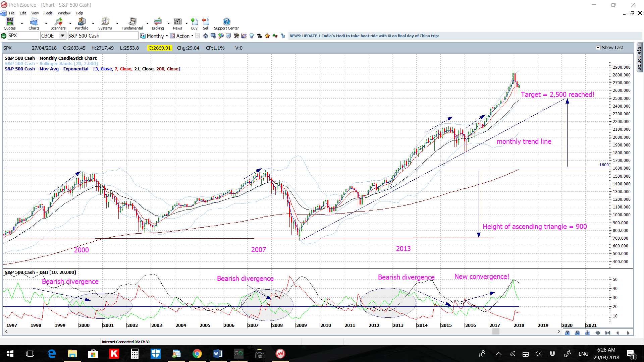644x362 pixels.
Task: Click the crosshair cursor tool icon
Action: click(x=206, y=36)
